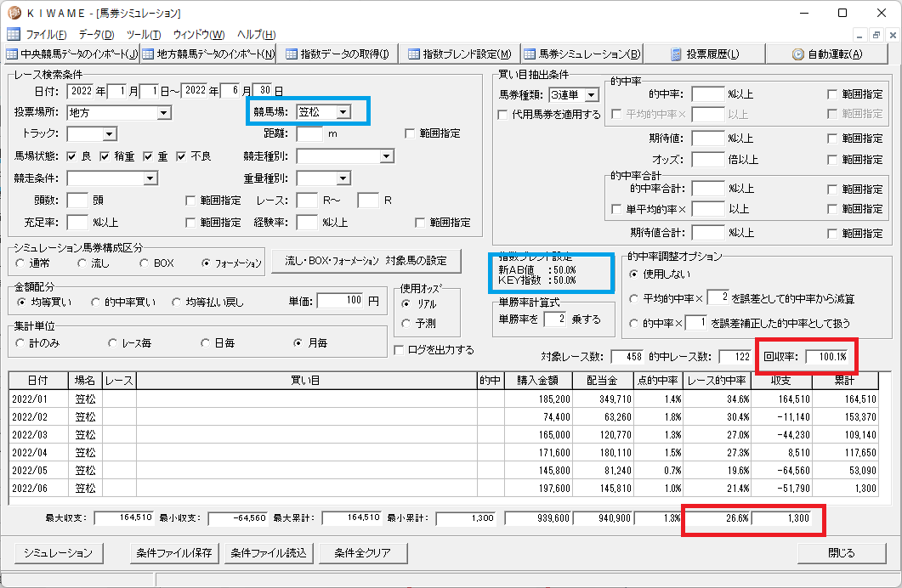Click the 2022/01 row in results table

pyautogui.click(x=444, y=399)
